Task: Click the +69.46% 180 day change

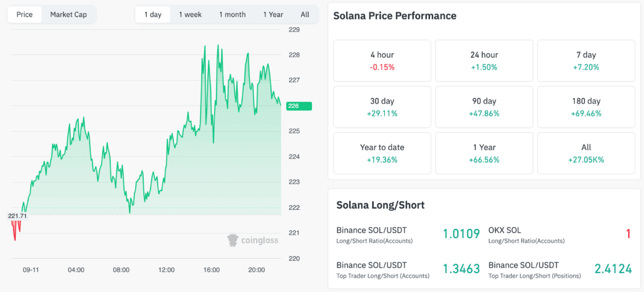Action: click(586, 113)
